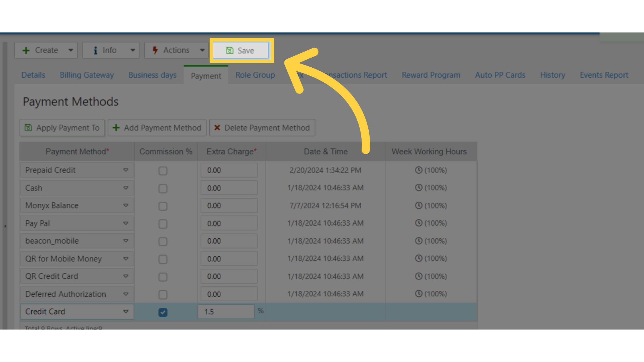This screenshot has width=644, height=362.
Task: Open the QR Credit Card dropdown
Action: click(x=126, y=276)
